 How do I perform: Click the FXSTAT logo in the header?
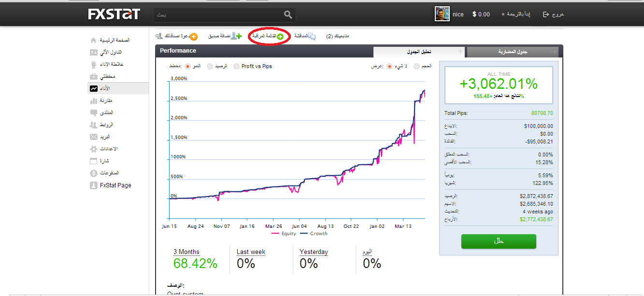point(114,14)
